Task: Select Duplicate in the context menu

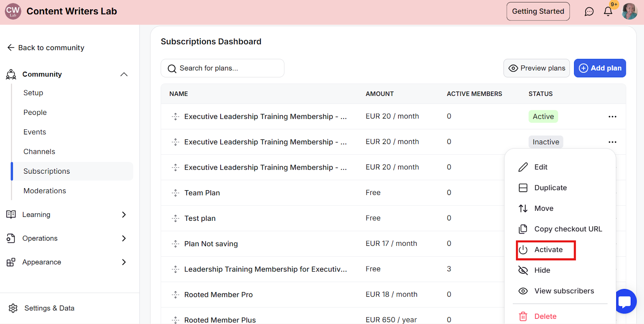Action: pyautogui.click(x=550, y=188)
